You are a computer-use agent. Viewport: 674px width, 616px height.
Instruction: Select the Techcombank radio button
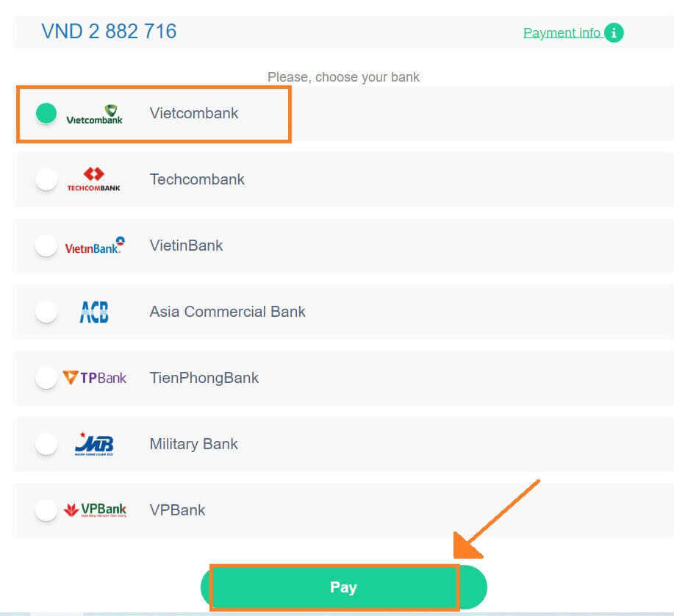click(x=46, y=179)
